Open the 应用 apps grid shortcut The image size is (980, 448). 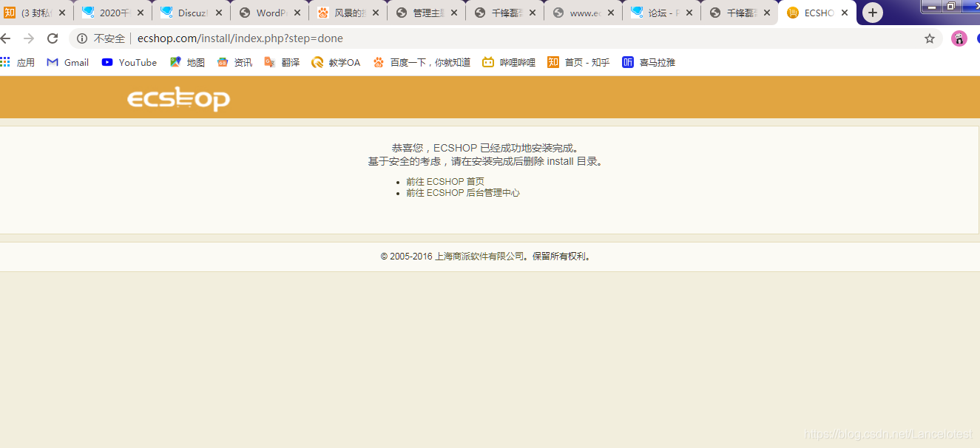(x=18, y=63)
